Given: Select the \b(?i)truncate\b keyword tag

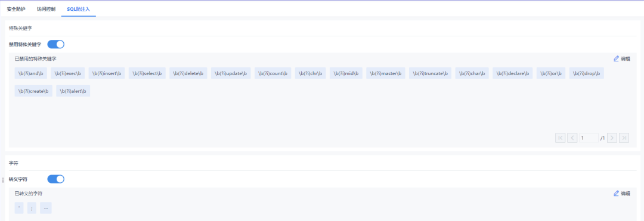Looking at the screenshot, I should pyautogui.click(x=430, y=73).
